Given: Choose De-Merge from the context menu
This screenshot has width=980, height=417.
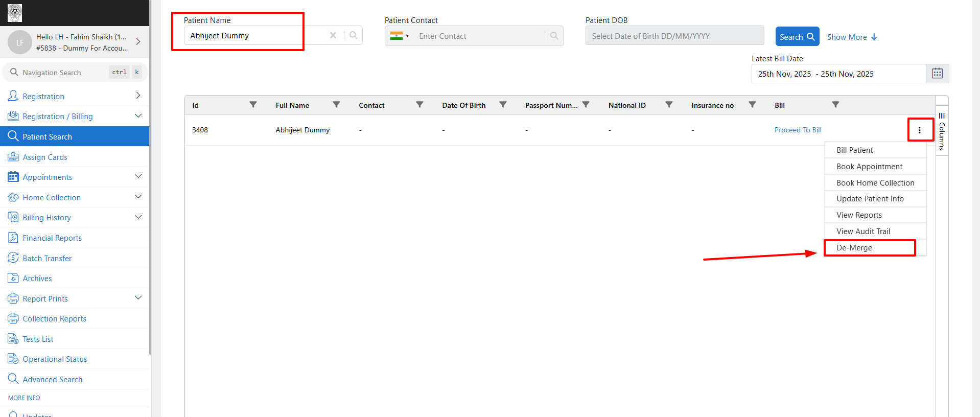Looking at the screenshot, I should 875,248.
